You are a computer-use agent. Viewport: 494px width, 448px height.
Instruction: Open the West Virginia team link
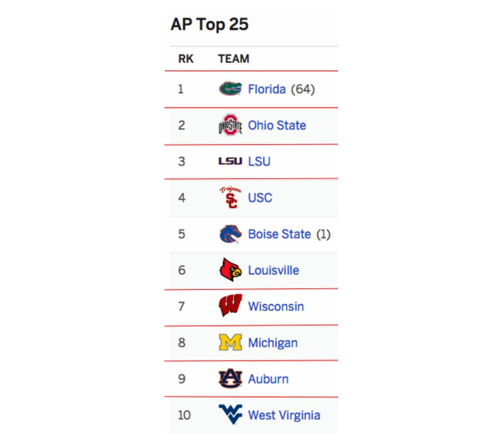284,415
